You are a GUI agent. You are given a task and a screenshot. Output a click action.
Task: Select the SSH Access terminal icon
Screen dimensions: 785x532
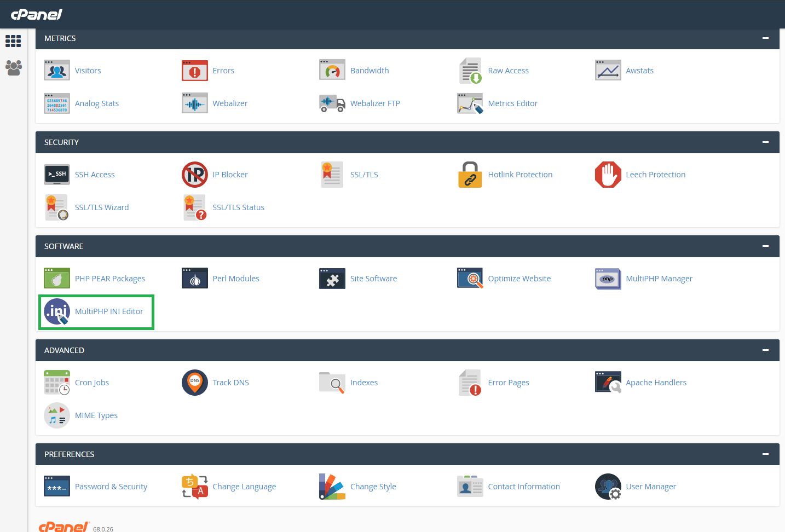coord(57,175)
